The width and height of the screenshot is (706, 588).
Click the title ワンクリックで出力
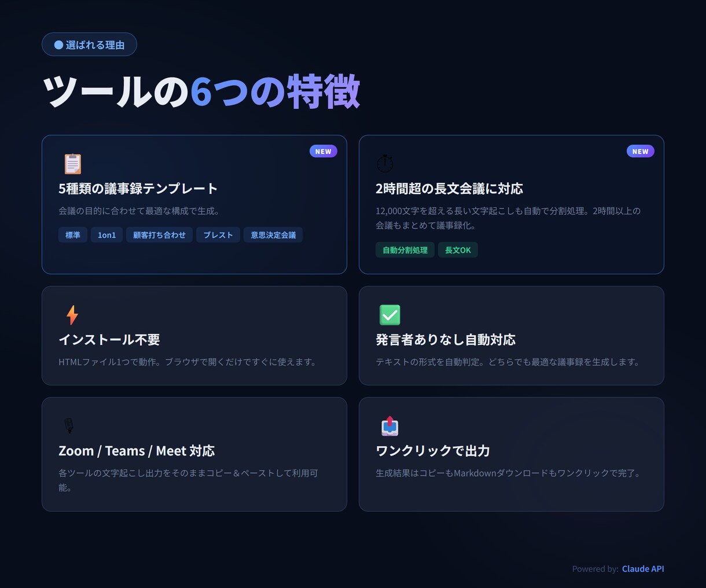click(x=433, y=451)
